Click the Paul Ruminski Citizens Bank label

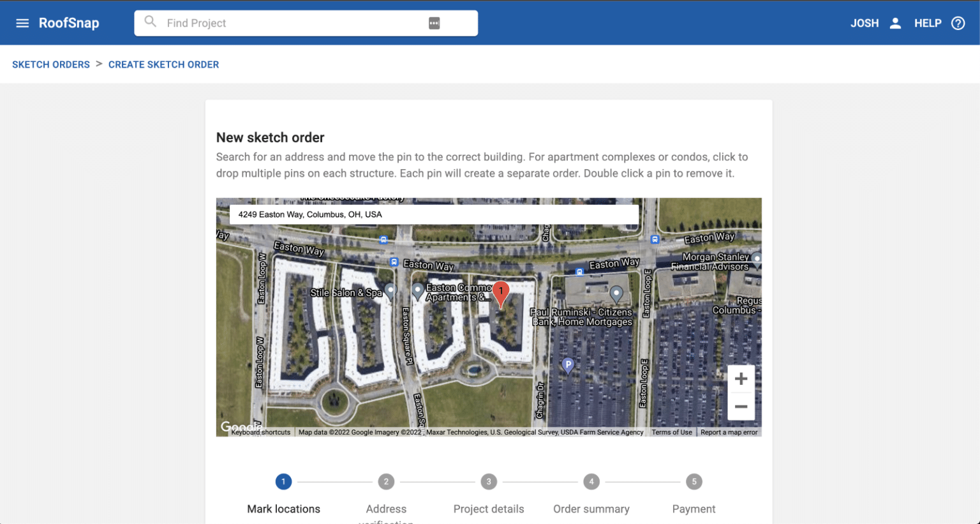[x=581, y=317]
